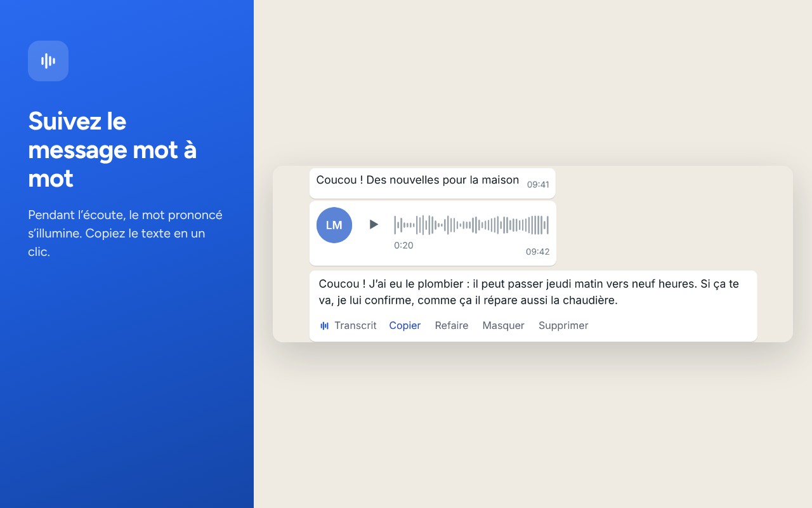
Task: Click the 09:42 voice message timestamp
Action: tap(538, 251)
